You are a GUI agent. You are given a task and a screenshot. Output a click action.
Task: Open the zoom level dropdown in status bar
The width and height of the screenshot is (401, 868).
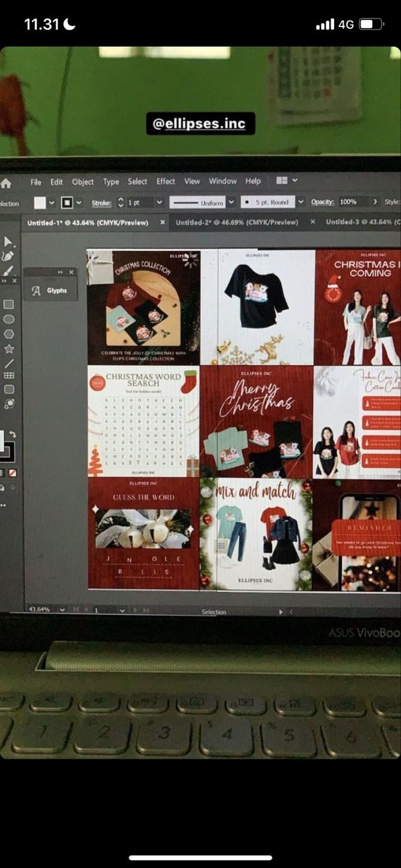pyautogui.click(x=61, y=610)
